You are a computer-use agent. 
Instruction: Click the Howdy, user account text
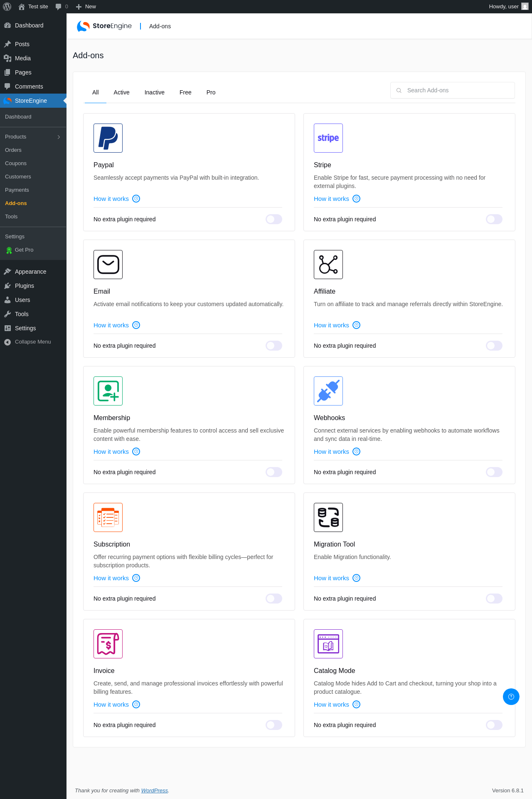[x=504, y=7]
